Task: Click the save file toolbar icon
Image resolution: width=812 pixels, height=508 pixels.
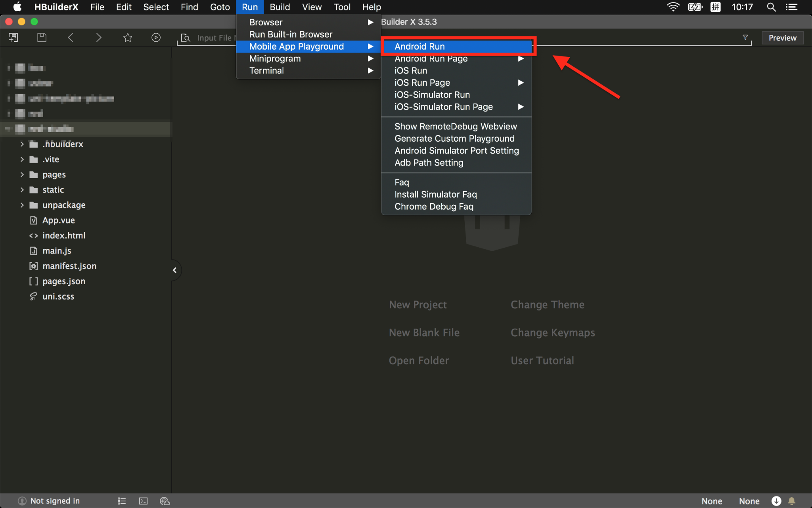Action: coord(42,38)
